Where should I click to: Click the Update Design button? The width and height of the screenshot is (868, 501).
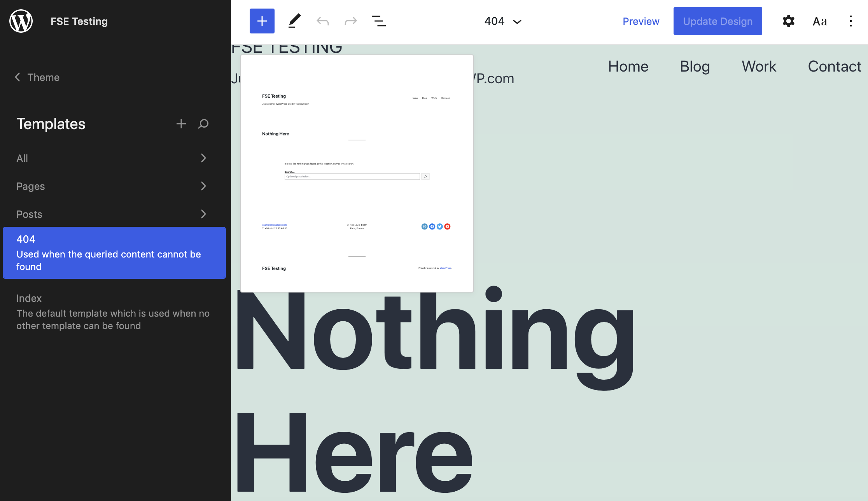click(x=717, y=21)
